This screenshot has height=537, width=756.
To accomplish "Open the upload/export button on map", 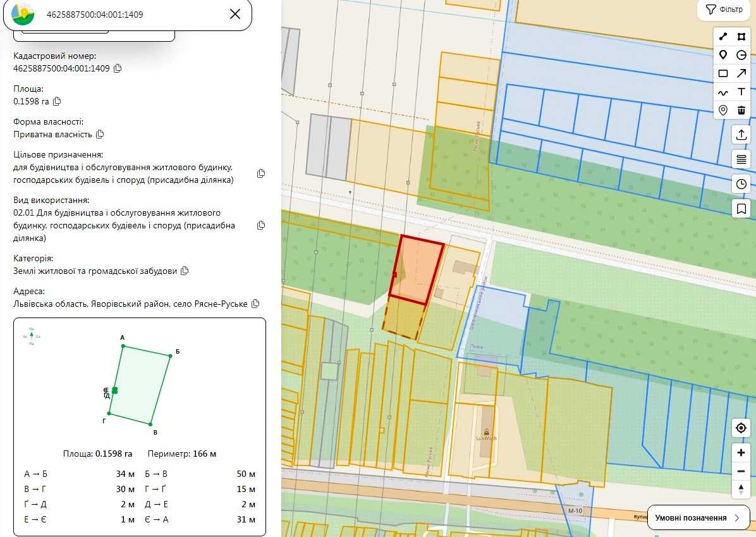I will pos(741,135).
